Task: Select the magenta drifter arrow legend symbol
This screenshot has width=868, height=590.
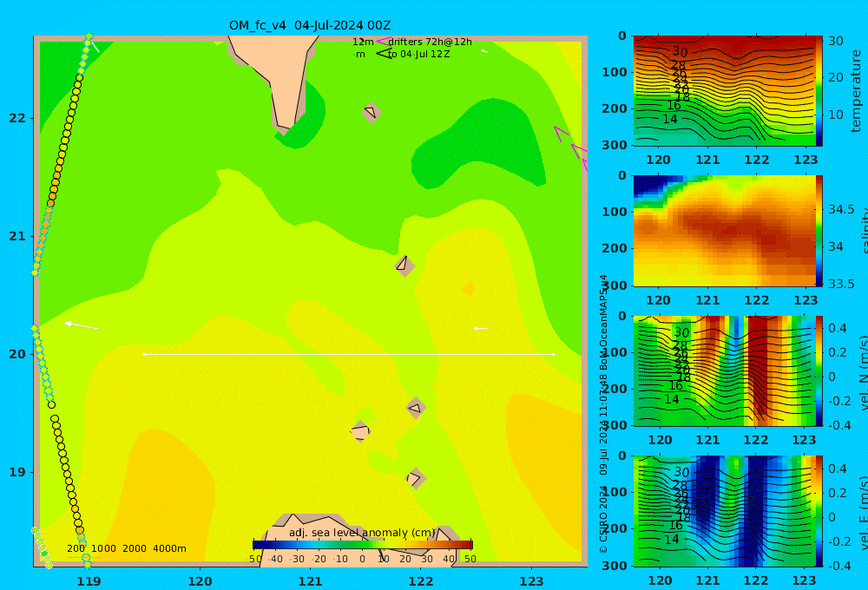Action: pos(383,42)
